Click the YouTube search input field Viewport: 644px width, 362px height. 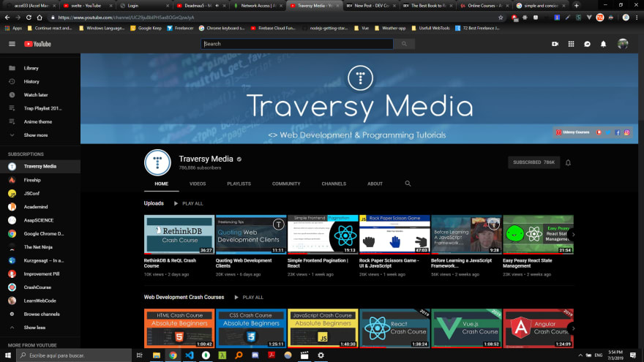pos(297,44)
